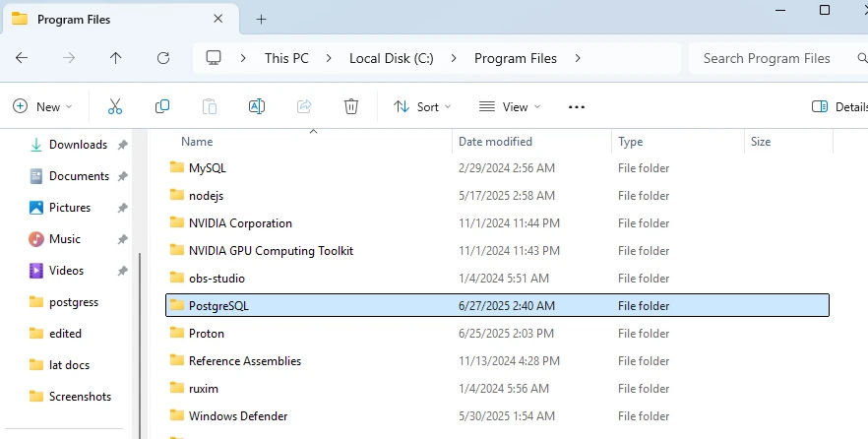The height and width of the screenshot is (439, 868).
Task: Click date 6/25/2025 2:03 PM
Action: coord(507,334)
